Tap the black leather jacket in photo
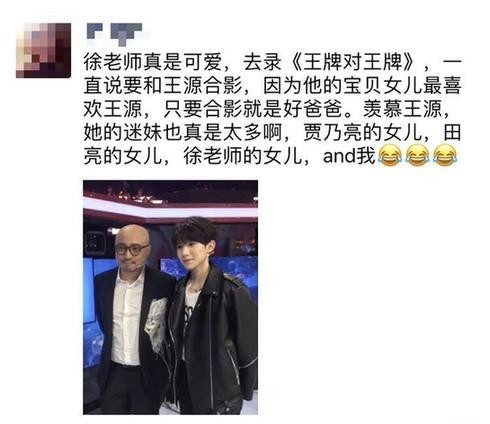The image size is (490, 424). (212, 337)
